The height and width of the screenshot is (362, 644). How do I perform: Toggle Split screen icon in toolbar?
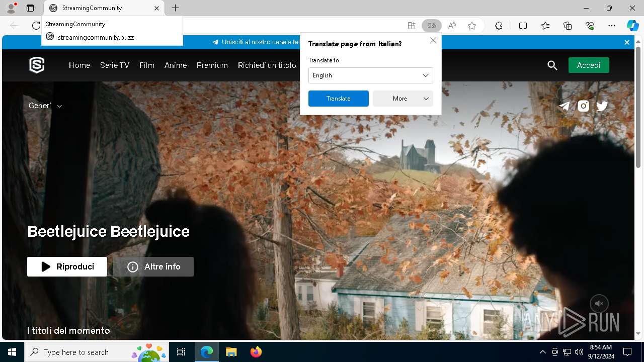pyautogui.click(x=523, y=26)
